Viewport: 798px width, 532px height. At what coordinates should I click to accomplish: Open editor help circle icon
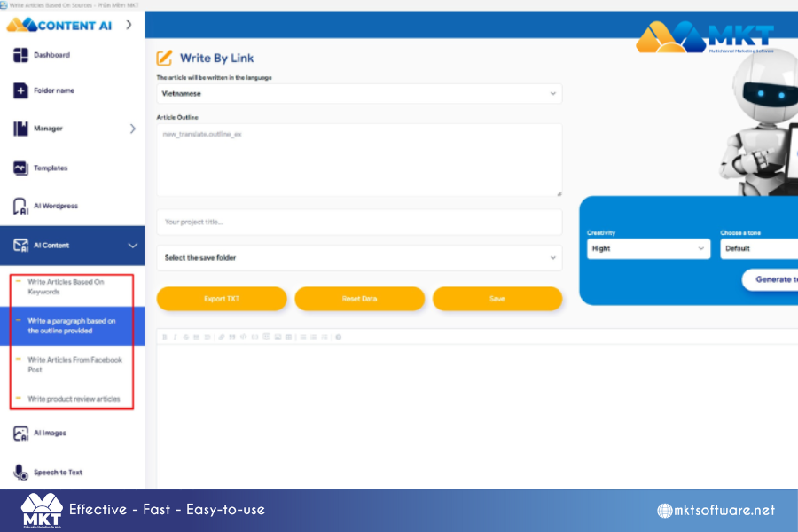(x=339, y=337)
